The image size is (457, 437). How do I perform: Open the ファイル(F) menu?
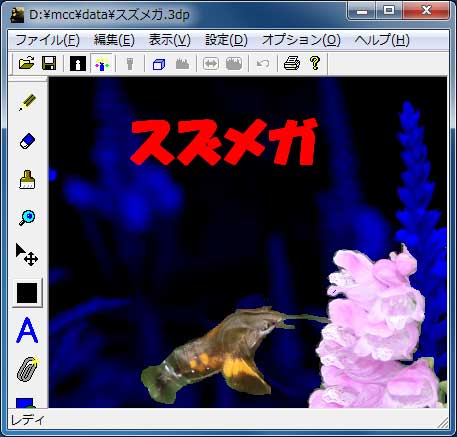click(x=47, y=40)
